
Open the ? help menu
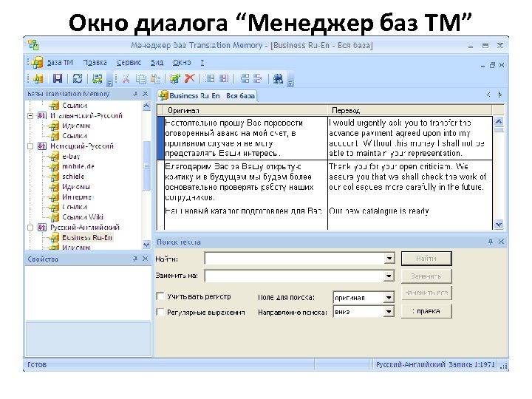202,62
